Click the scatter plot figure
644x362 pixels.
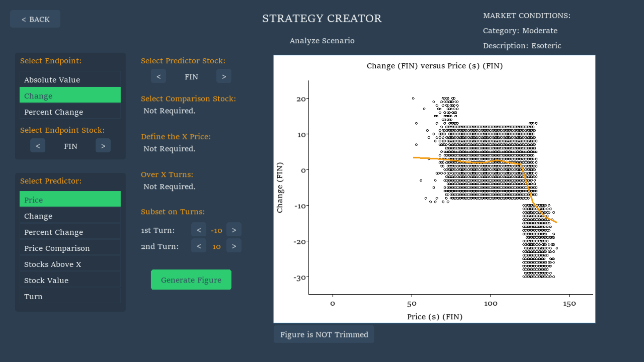(x=434, y=189)
